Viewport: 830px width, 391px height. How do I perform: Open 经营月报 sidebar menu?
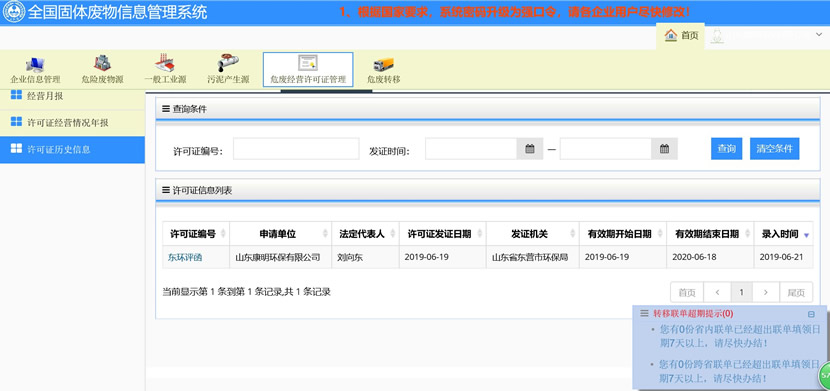coord(72,97)
